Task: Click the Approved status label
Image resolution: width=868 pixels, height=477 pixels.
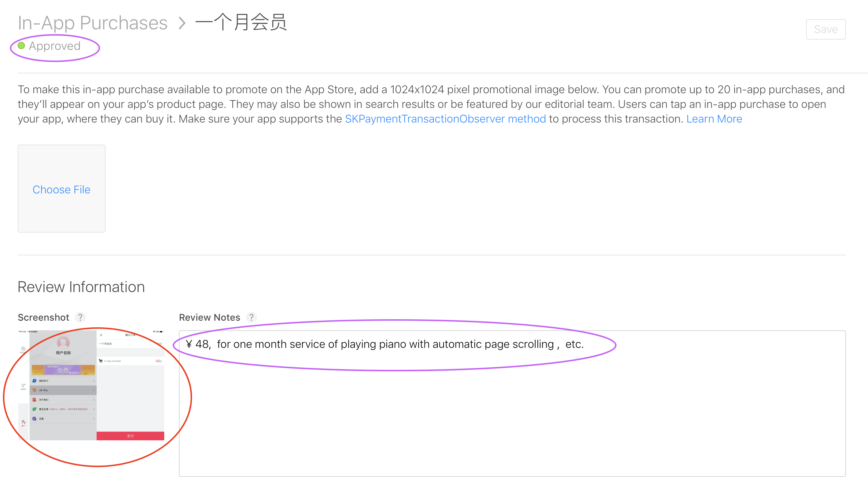Action: click(55, 46)
